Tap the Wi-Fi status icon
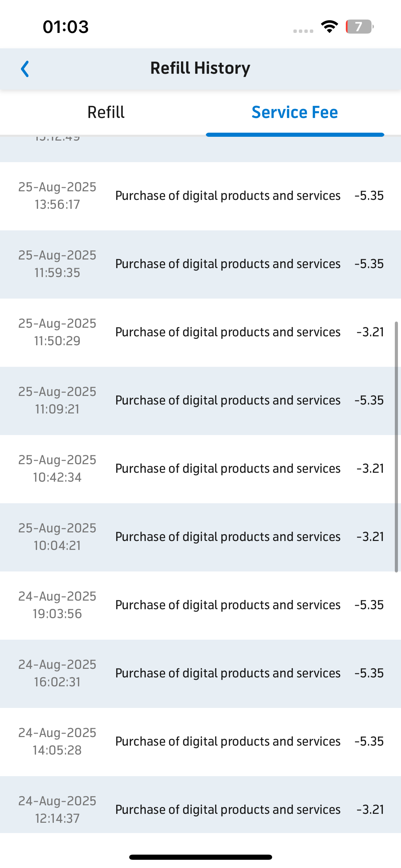The image size is (401, 868). click(329, 27)
